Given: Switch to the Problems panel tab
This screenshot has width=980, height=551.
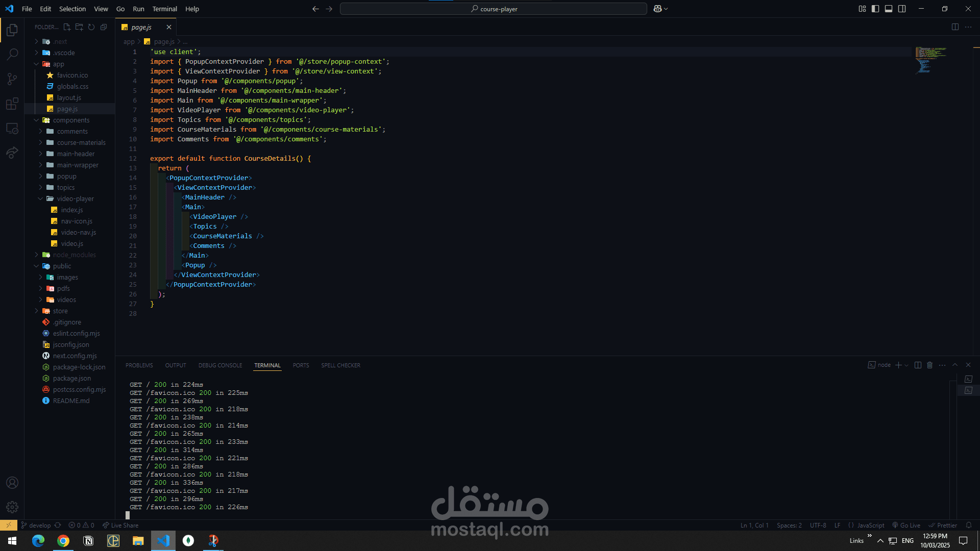Looking at the screenshot, I should pyautogui.click(x=139, y=365).
